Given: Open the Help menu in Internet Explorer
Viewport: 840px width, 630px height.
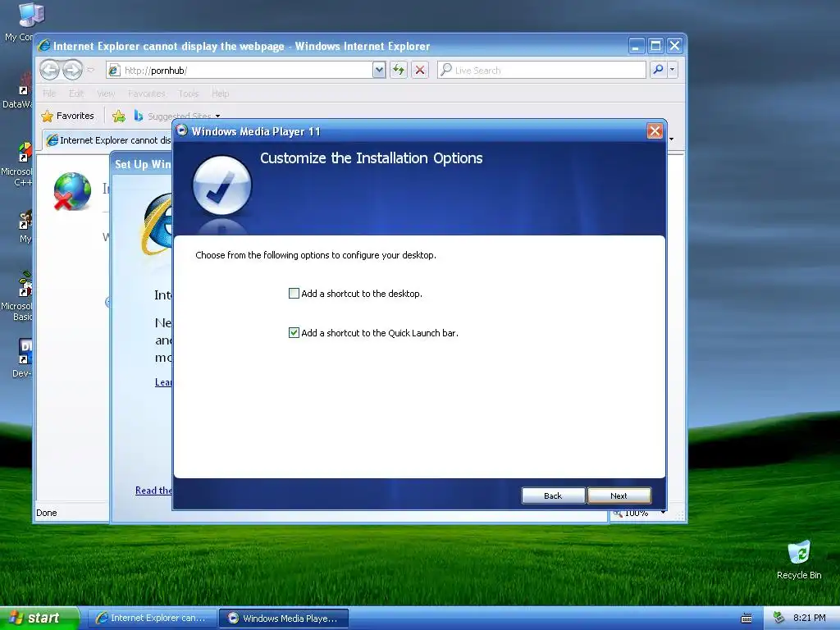Looking at the screenshot, I should pos(220,94).
